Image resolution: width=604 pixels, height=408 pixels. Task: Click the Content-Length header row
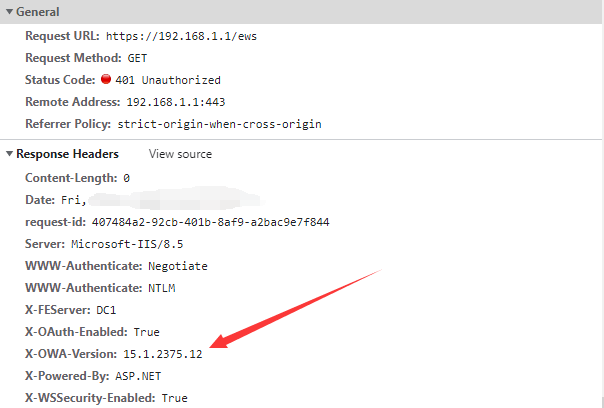coord(77,177)
